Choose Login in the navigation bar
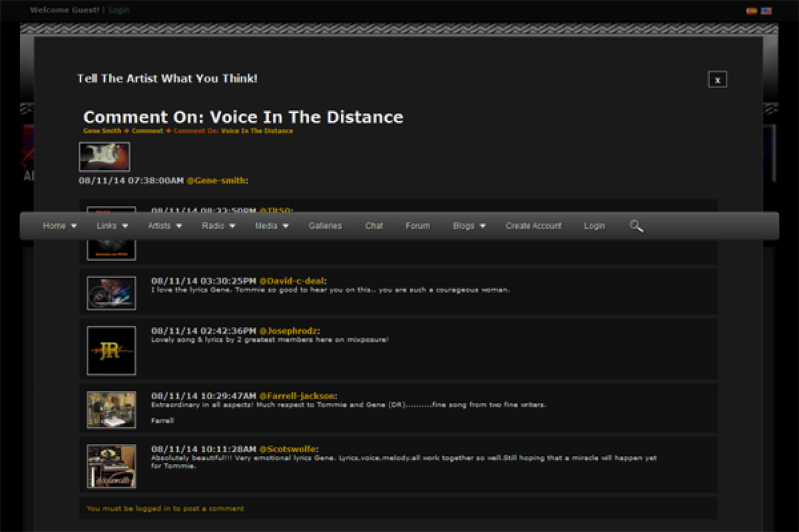Viewport: 799px width, 532px height. coord(594,226)
